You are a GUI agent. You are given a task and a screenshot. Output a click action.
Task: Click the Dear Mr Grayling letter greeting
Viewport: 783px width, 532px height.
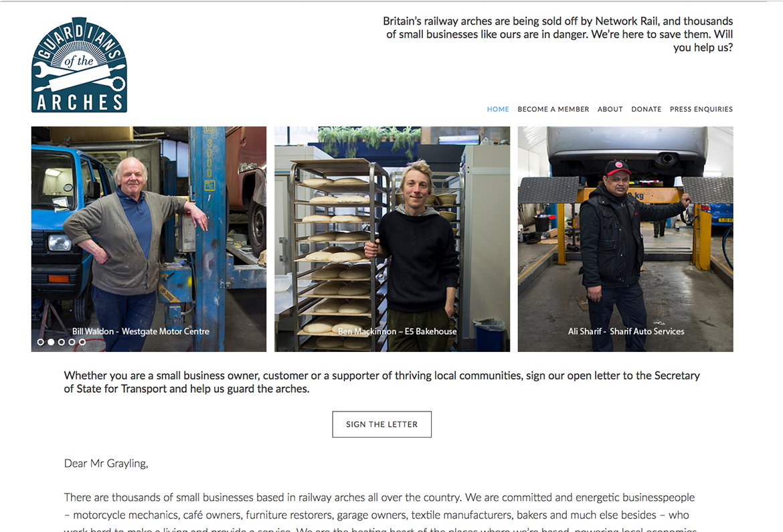[x=106, y=464]
